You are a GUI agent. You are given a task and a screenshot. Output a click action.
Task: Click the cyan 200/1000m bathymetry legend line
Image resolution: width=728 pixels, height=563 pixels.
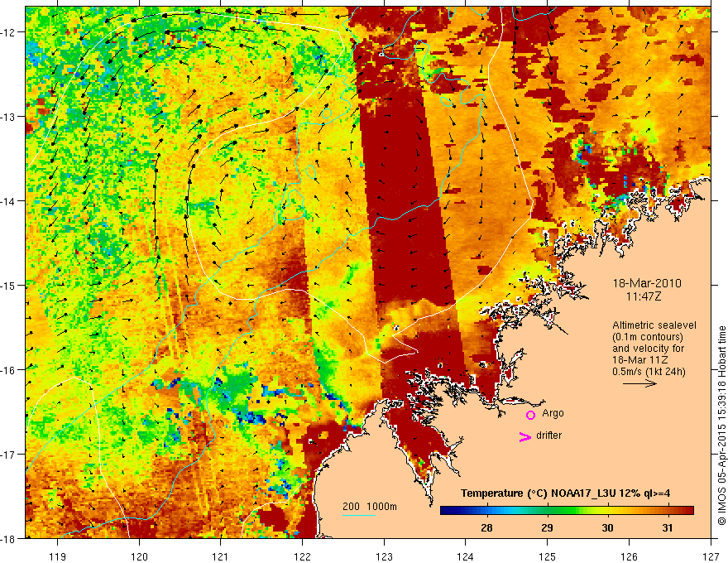(x=359, y=515)
